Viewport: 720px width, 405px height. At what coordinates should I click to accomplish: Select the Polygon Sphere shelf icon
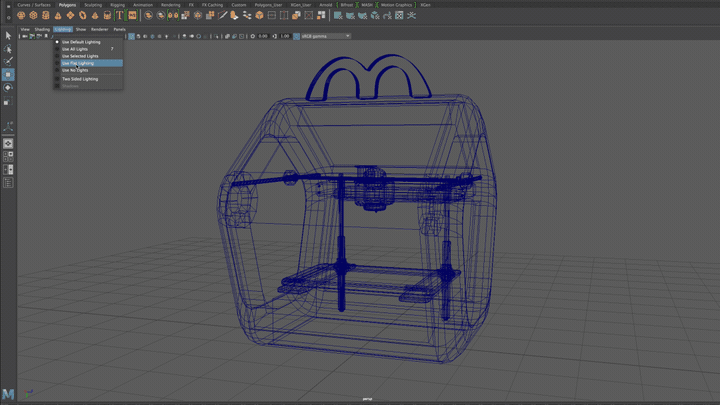21,16
